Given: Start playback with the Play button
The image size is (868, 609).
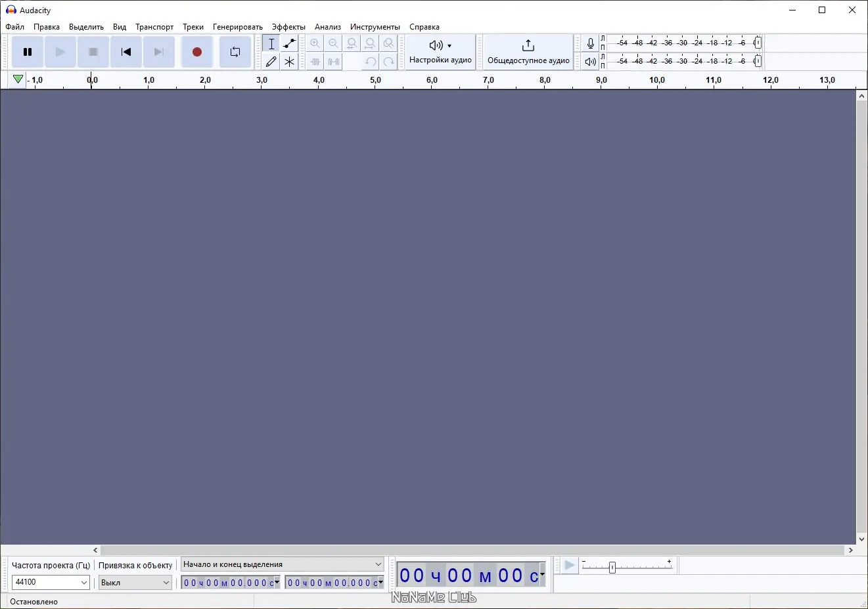Looking at the screenshot, I should 60,52.
